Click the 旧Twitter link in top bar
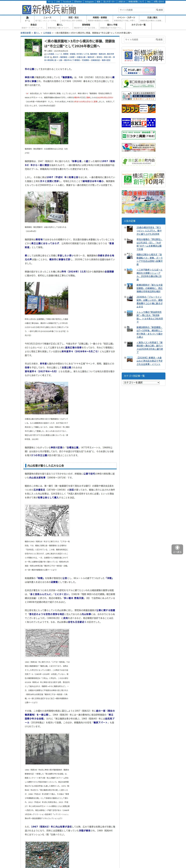This screenshot has width=186, height=868. click(x=78, y=2)
